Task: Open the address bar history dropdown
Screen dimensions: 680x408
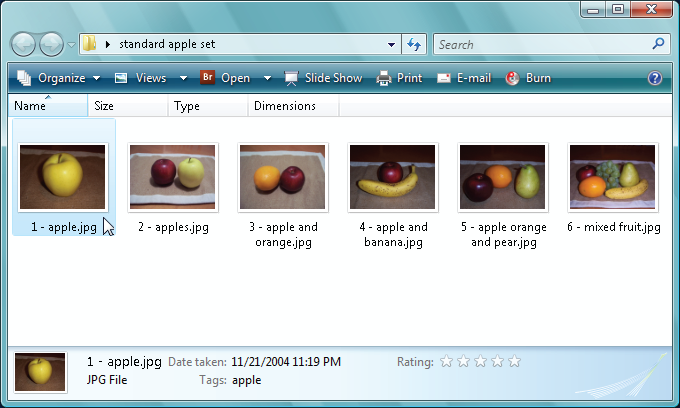Action: pyautogui.click(x=391, y=44)
